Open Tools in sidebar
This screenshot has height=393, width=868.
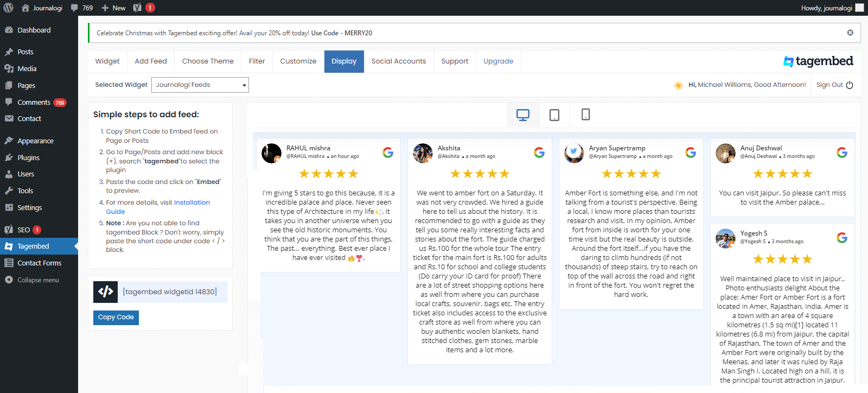39,191
